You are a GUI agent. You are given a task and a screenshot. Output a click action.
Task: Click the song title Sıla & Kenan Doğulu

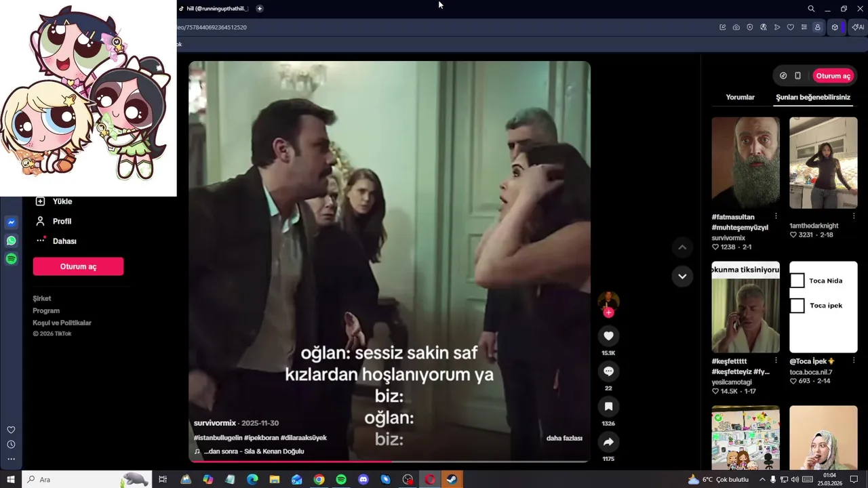[x=254, y=451]
